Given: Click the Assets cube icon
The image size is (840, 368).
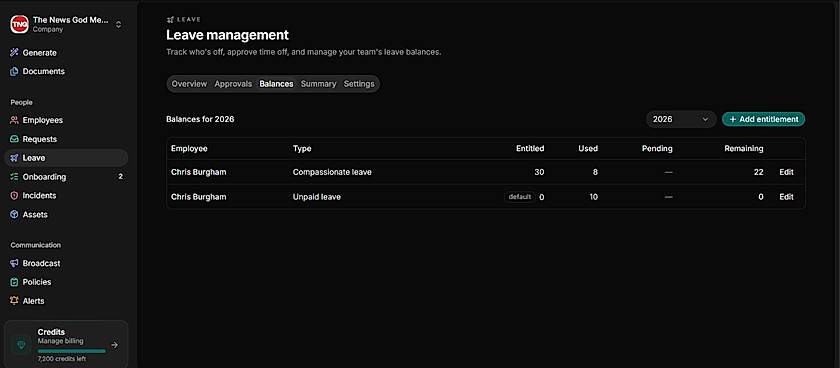Looking at the screenshot, I should coord(14,214).
